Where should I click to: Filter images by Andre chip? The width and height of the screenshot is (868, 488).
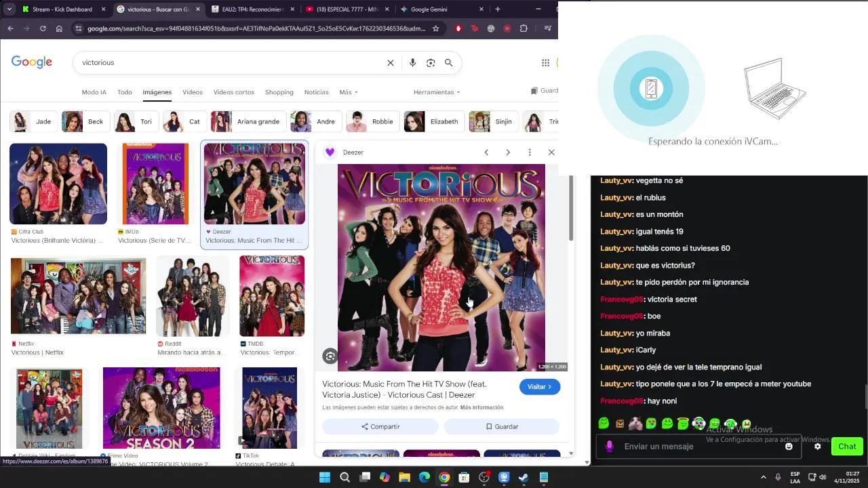coord(316,121)
